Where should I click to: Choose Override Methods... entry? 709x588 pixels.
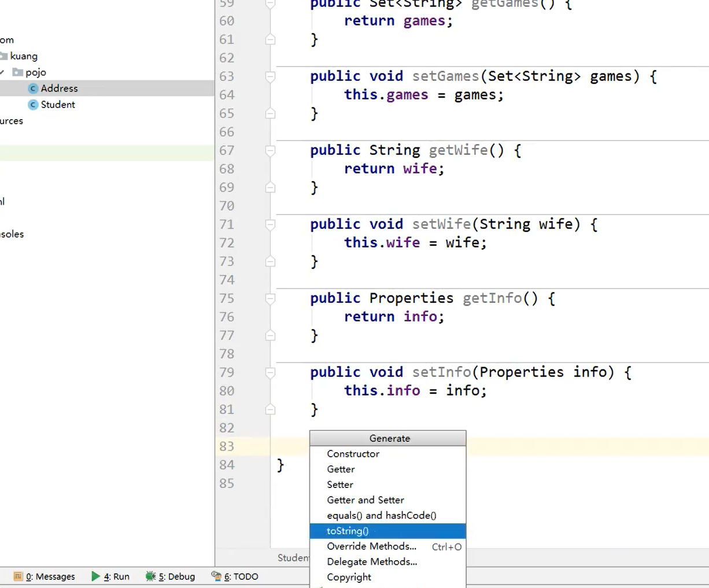point(387,546)
